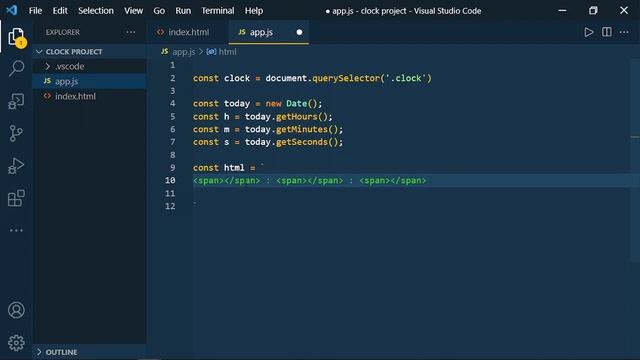
Task: Open the File menu
Action: [x=36, y=11]
